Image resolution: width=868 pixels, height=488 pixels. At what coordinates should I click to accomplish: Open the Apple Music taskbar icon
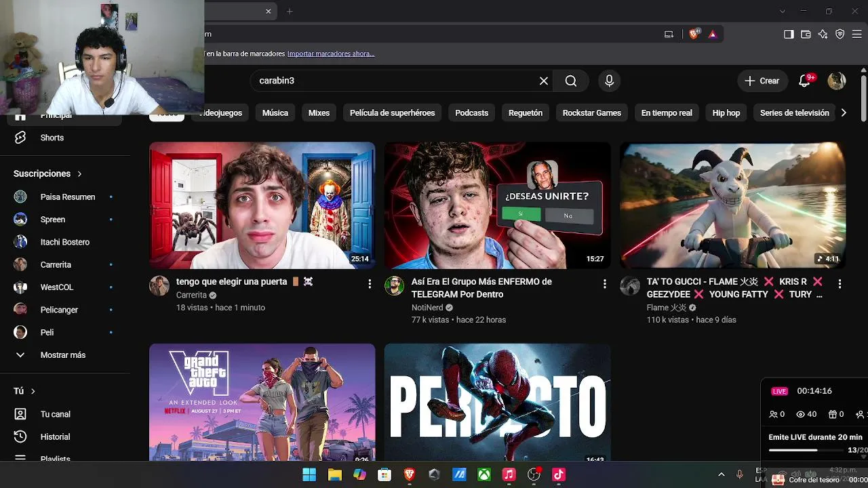(x=509, y=474)
